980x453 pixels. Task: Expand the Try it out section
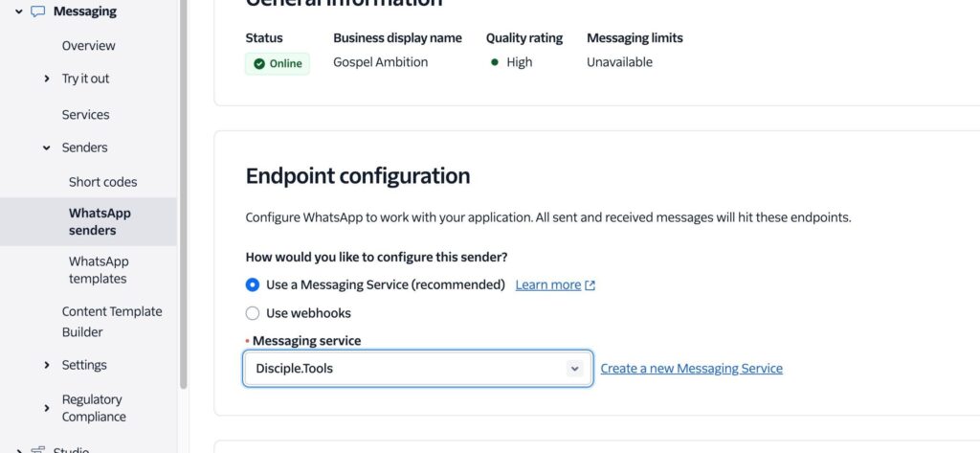click(x=47, y=79)
